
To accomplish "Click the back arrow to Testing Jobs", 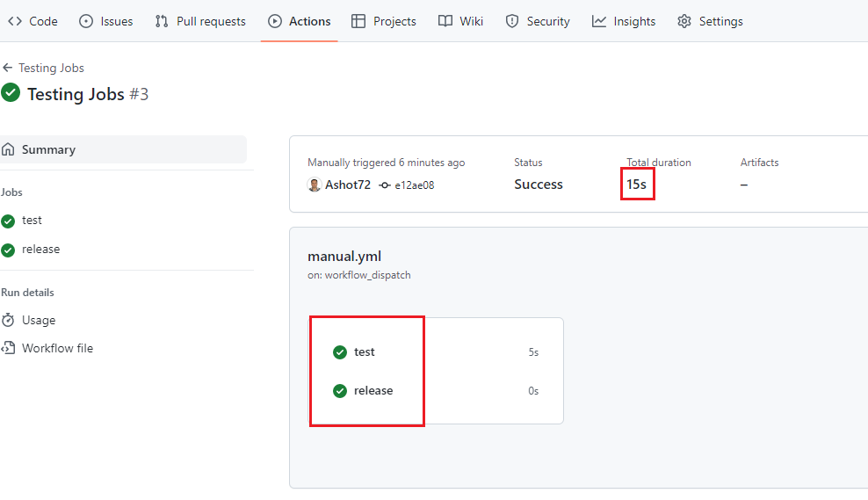I will 8,68.
